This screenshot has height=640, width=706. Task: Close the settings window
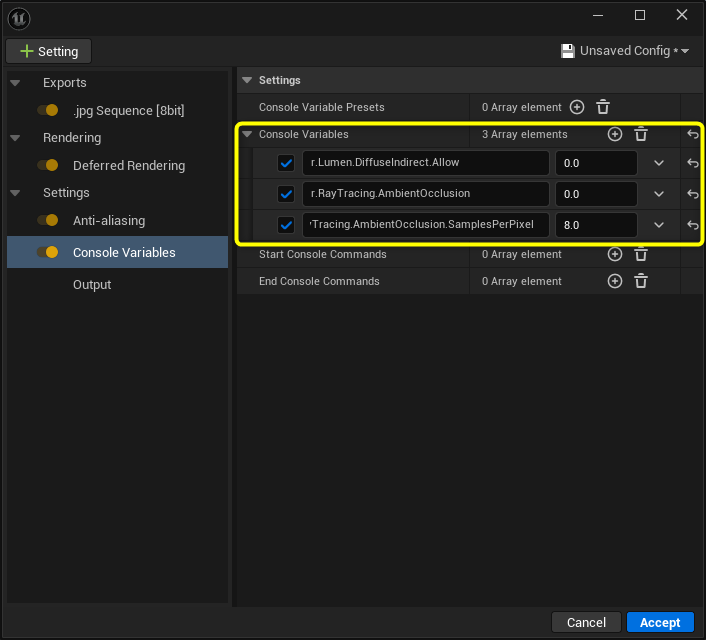pyautogui.click(x=682, y=15)
